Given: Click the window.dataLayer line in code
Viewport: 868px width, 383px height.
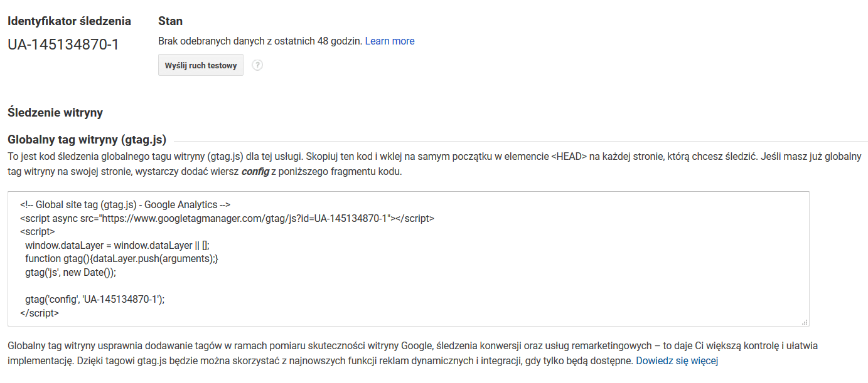Looking at the screenshot, I should [x=117, y=245].
